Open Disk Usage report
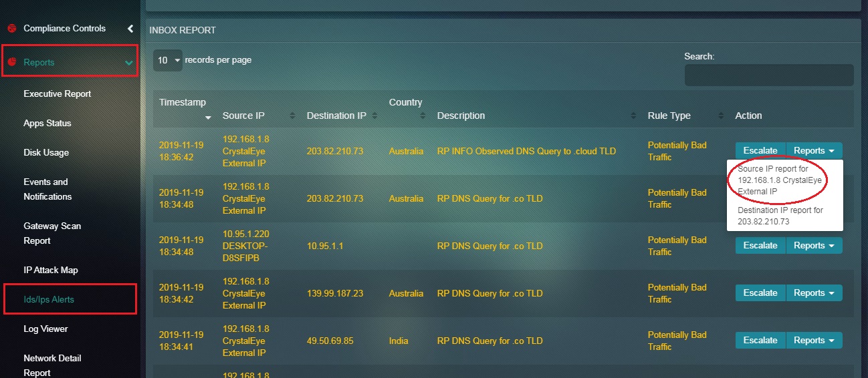 pos(46,153)
